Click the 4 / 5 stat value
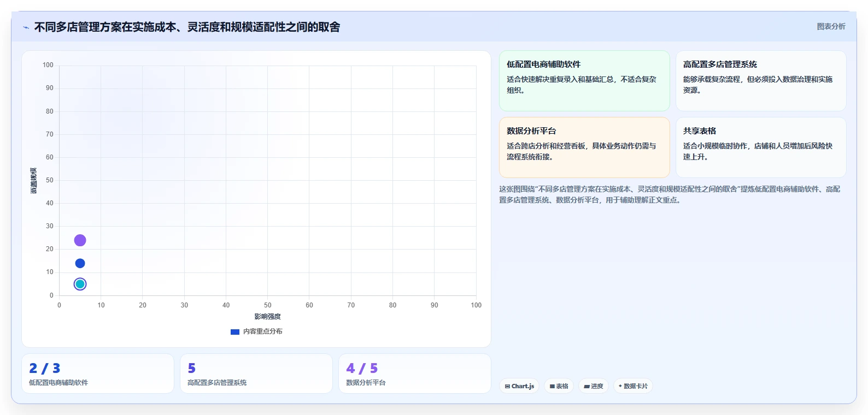This screenshot has width=868, height=415. [x=362, y=369]
